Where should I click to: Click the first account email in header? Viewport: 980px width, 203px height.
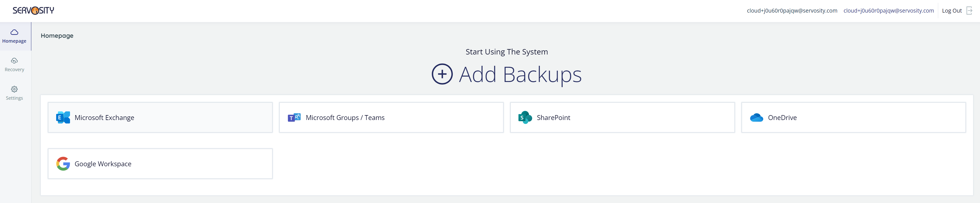tap(792, 11)
